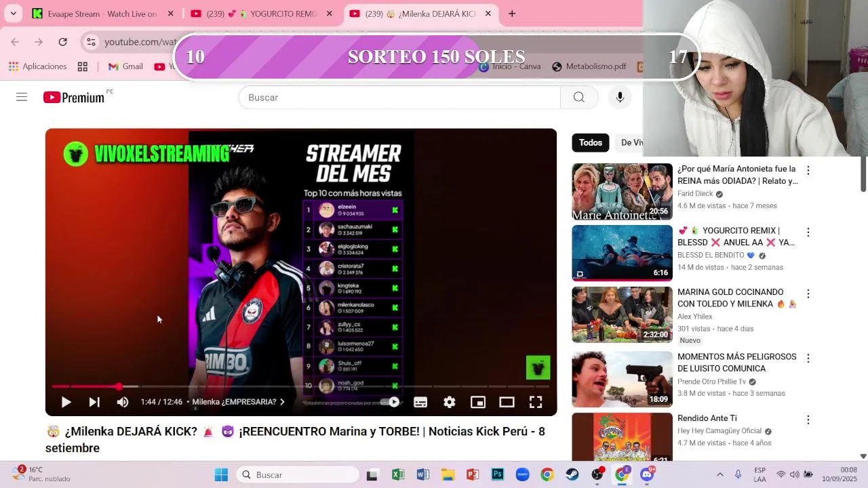This screenshot has width=868, height=488.
Task: Open Excel from the taskbar
Action: pos(397,475)
